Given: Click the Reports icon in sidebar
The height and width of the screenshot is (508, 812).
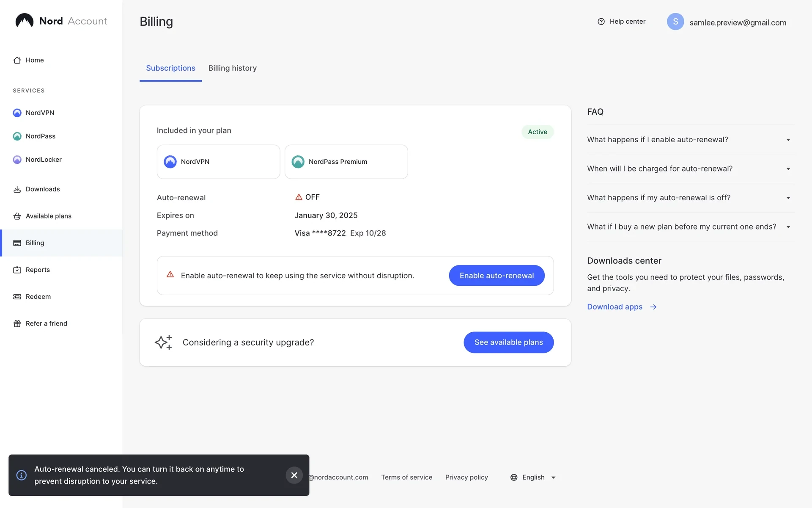Looking at the screenshot, I should click(x=17, y=270).
